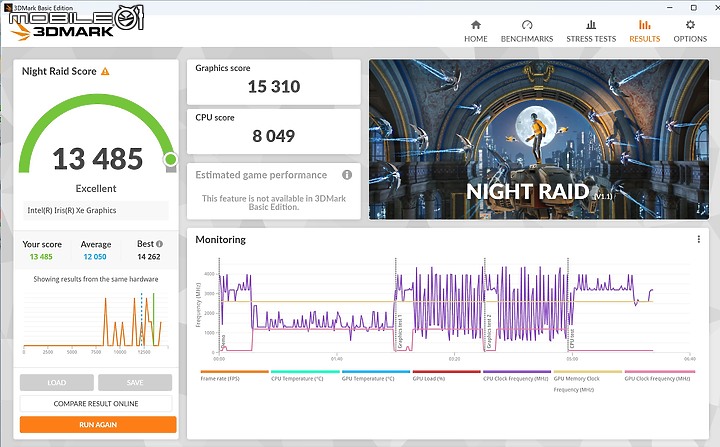Click the SAVE button

(135, 382)
